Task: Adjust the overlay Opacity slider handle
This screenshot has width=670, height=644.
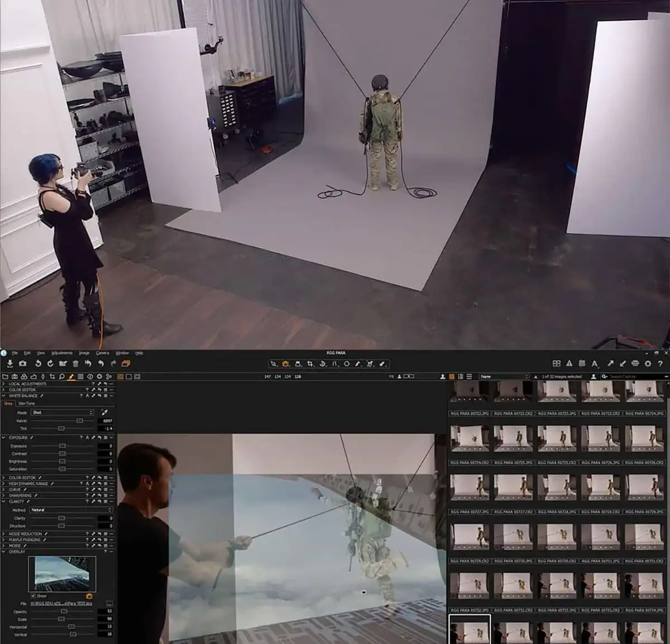Action: tap(64, 612)
